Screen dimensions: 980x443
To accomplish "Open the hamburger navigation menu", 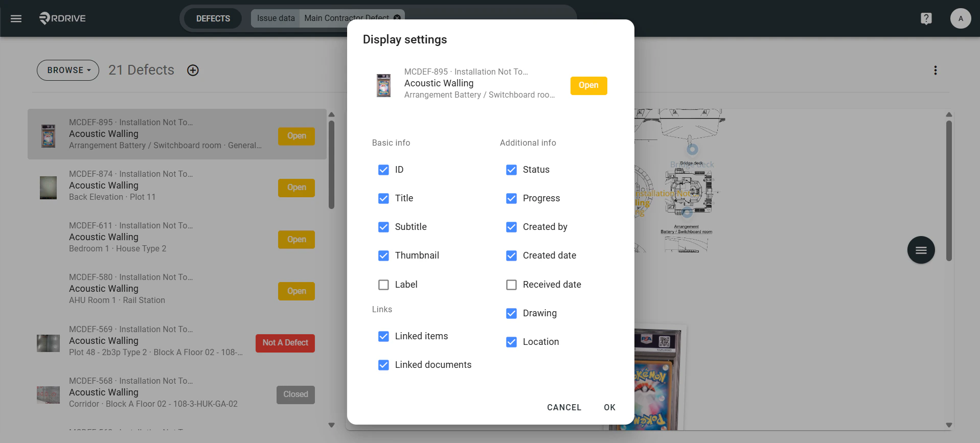I will tap(16, 18).
